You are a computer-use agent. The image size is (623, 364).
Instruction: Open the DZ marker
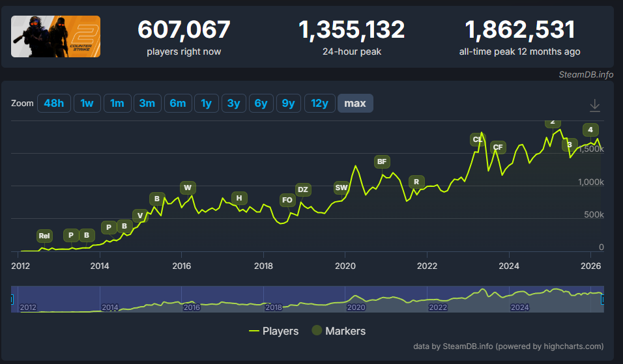point(303,189)
